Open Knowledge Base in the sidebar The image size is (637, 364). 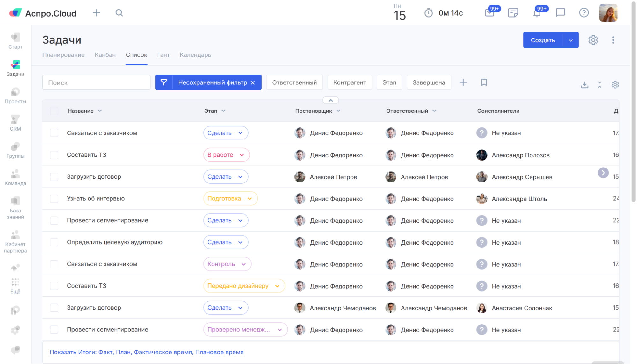15,208
